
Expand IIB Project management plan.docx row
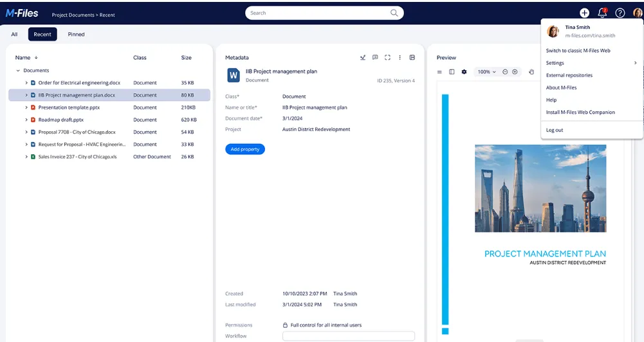pos(26,95)
